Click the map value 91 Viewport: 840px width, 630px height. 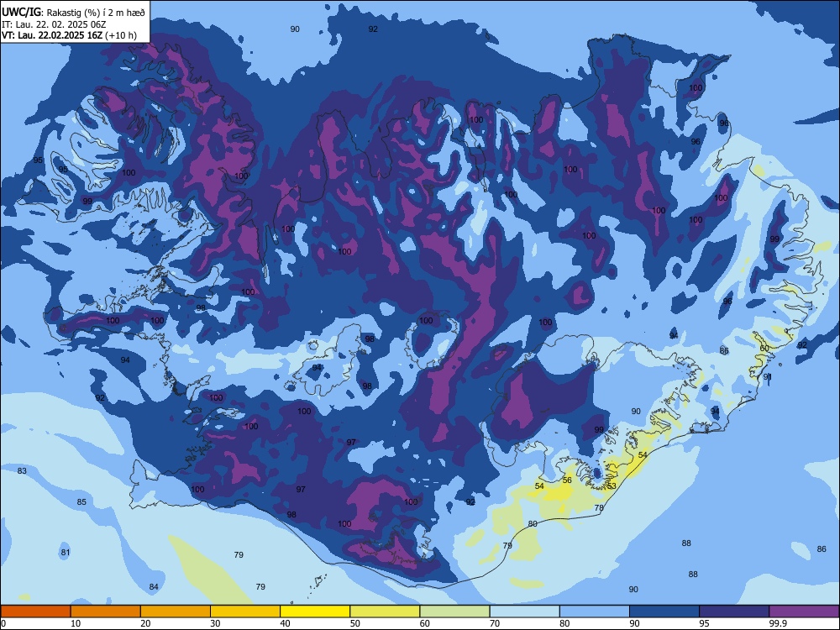tap(768, 376)
